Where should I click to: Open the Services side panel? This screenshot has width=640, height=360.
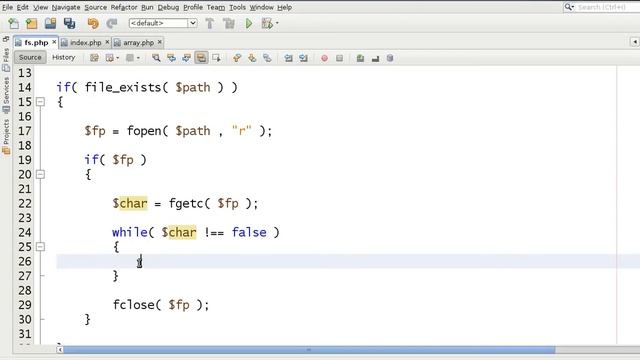coord(6,95)
